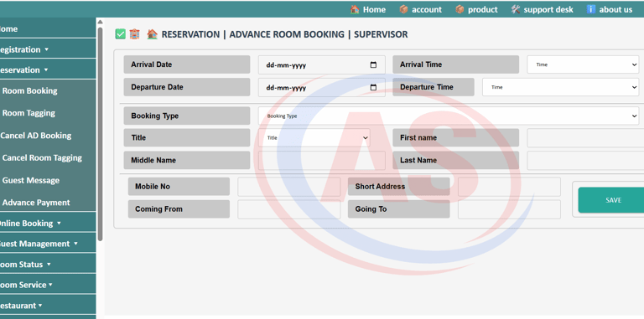Click the sidebar scrollbar up arrow
The image size is (644, 319).
(101, 22)
